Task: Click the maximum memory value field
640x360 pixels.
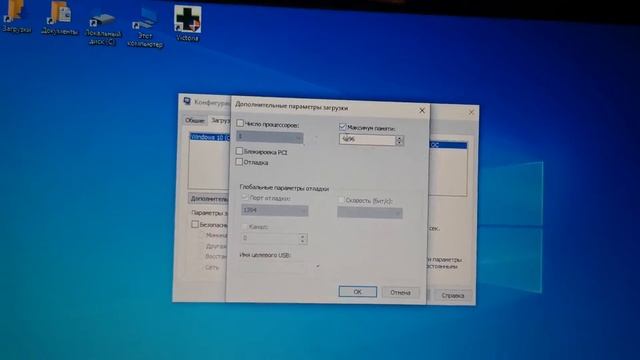Action: (367, 140)
